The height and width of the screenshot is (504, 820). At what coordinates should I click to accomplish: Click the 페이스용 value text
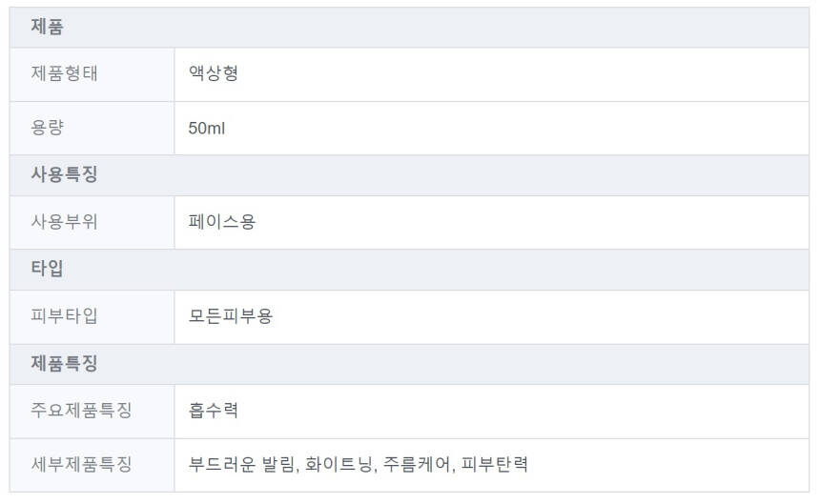222,222
